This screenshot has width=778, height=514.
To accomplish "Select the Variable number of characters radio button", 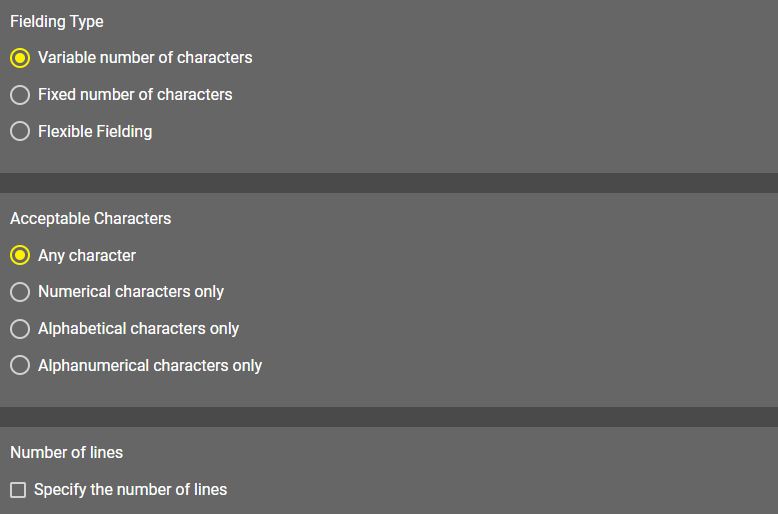I will coord(20,58).
